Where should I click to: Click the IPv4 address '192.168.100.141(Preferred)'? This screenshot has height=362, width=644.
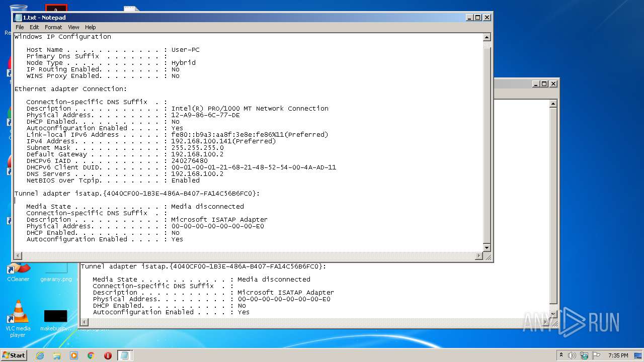[x=223, y=141]
